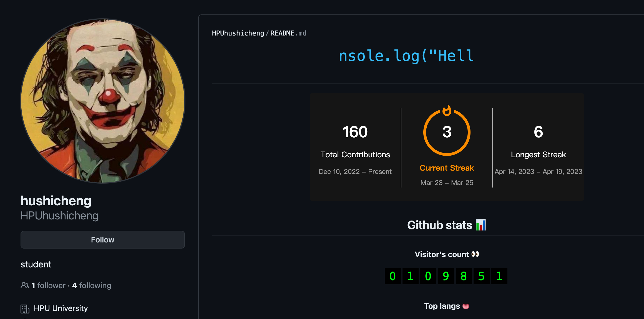Open the README.md file link
The width and height of the screenshot is (644, 319).
(288, 33)
